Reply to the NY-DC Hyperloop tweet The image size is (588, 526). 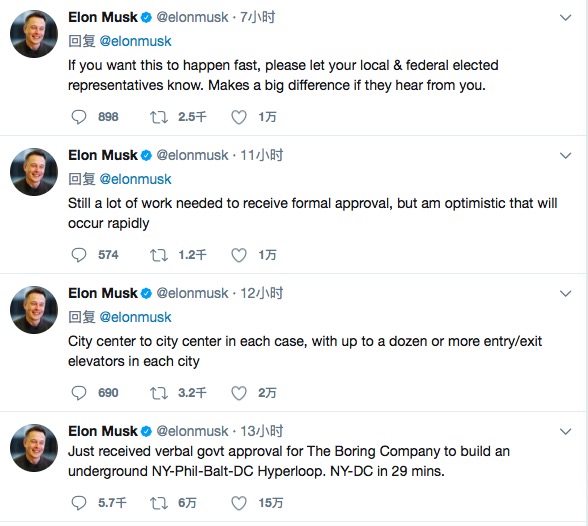click(79, 503)
